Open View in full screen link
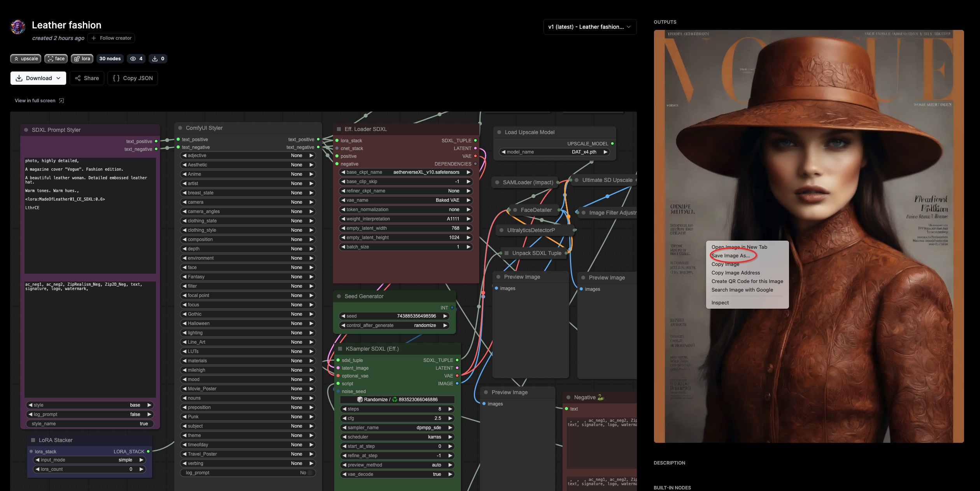 (x=35, y=101)
